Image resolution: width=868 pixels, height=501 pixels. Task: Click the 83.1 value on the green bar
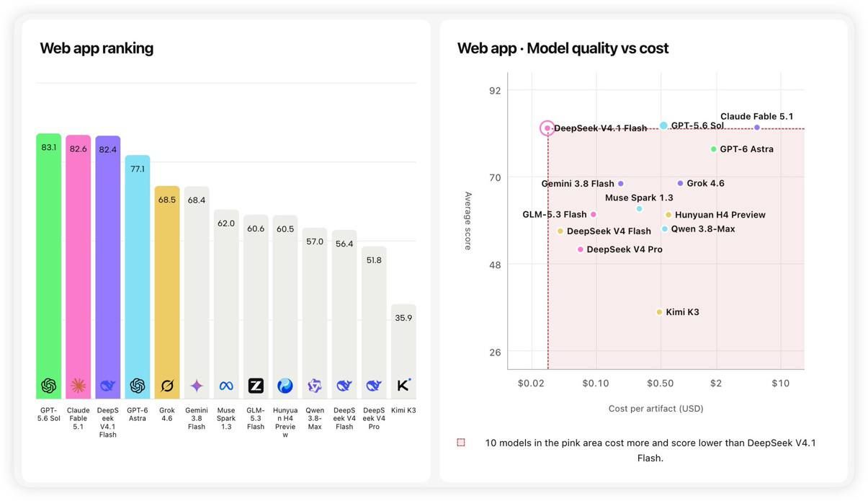click(x=49, y=147)
